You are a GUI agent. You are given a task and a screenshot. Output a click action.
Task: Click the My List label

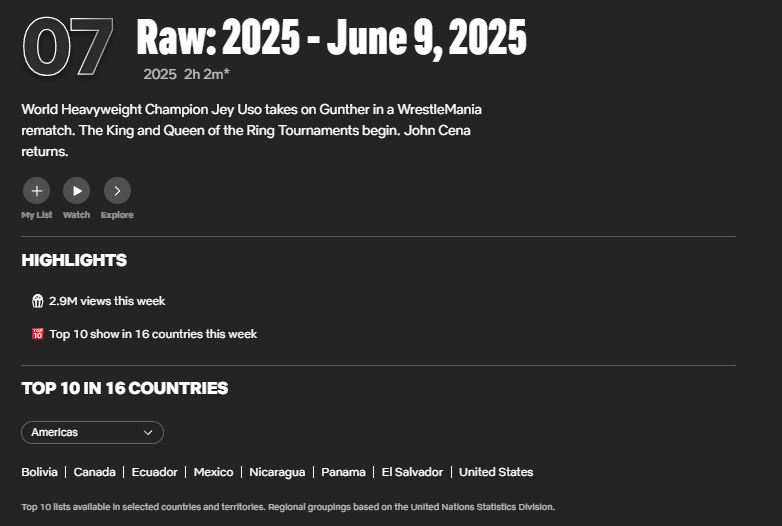[x=37, y=215]
